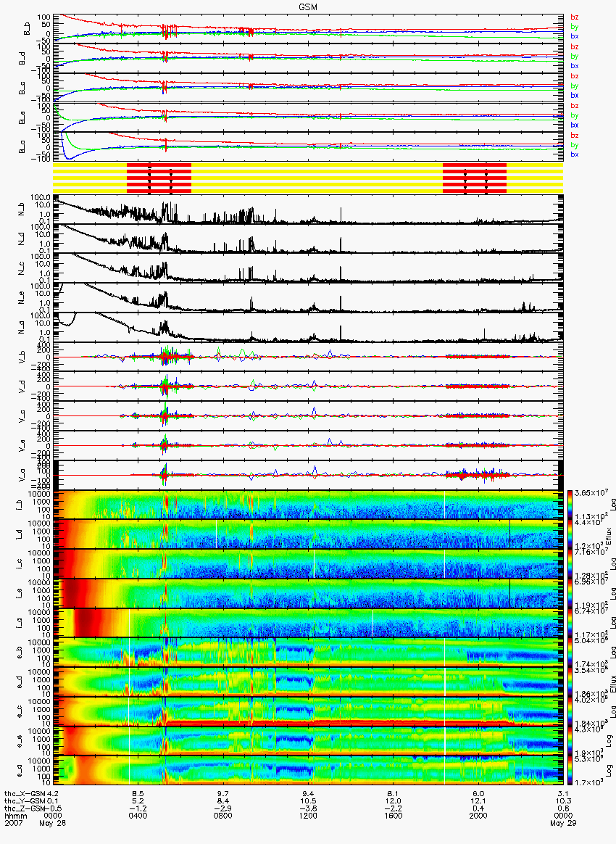The height and width of the screenshot is (844, 616).
Task: Select the V_d velocity panel label
Action: pyautogui.click(x=22, y=386)
